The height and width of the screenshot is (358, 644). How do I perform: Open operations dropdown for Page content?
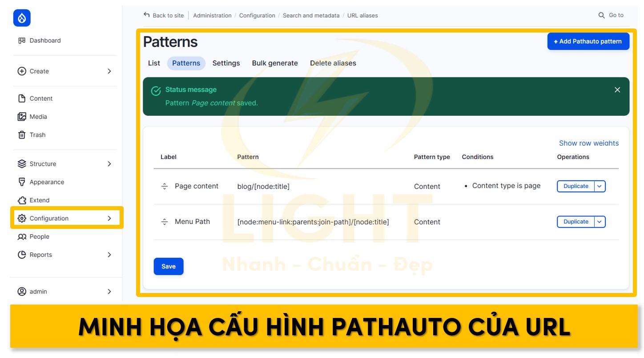600,186
